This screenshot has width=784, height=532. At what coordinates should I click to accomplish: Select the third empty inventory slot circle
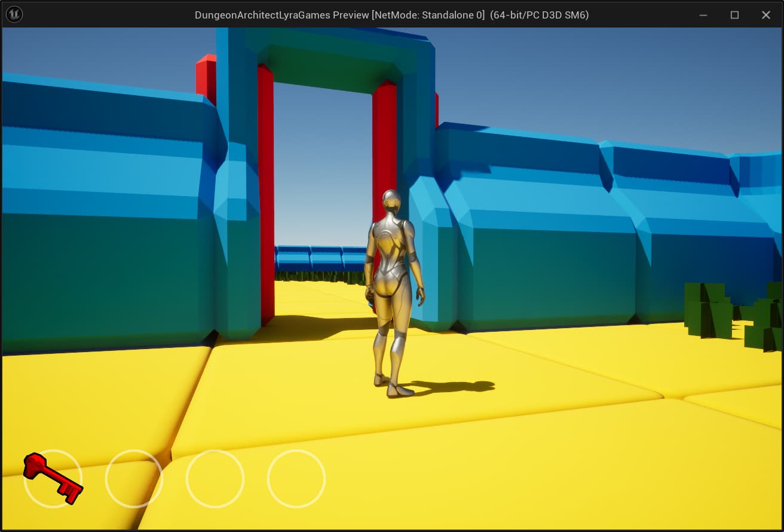[x=215, y=479]
